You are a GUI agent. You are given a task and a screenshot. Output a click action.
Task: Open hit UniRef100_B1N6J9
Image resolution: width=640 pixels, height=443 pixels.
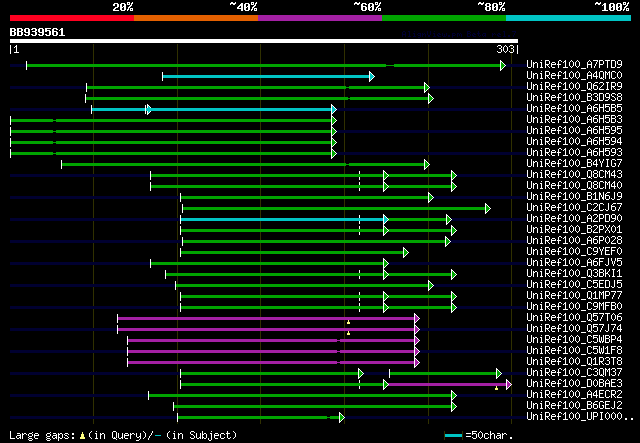[574, 196]
